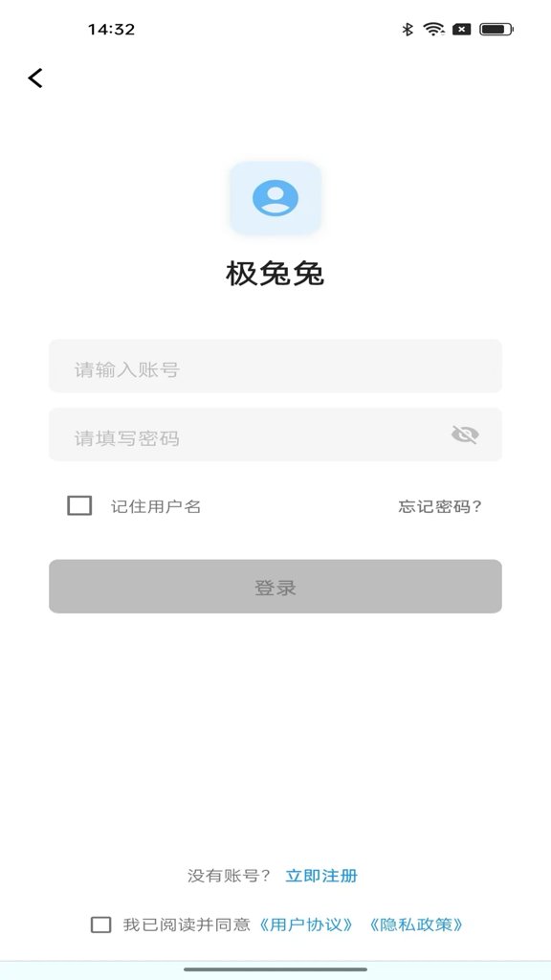Open the 《用户协议》 user agreement
This screenshot has width=551, height=980.
308,924
